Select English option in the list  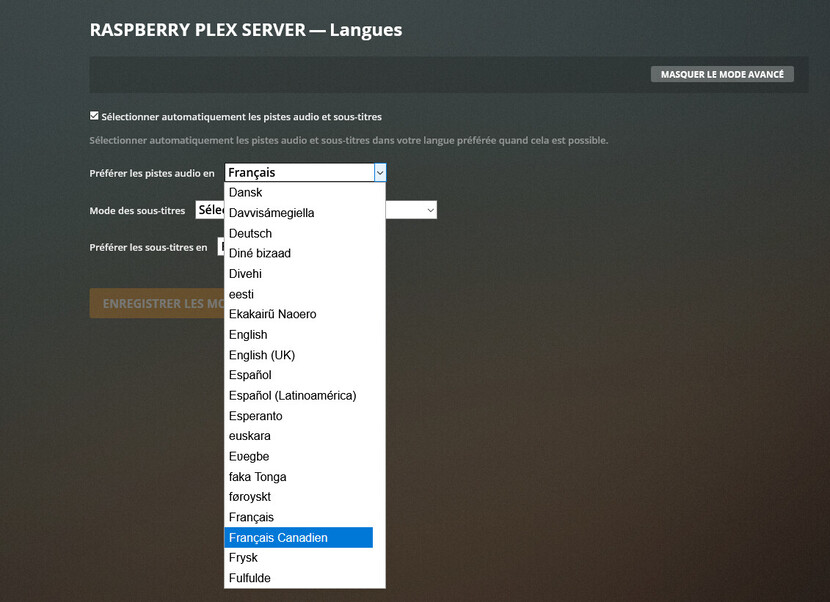coord(299,335)
